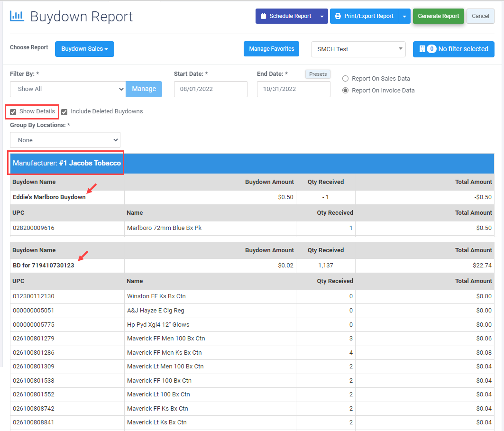Click Maverick FF 100 Bx Ctn item
This screenshot has height=431, width=504.
(159, 381)
